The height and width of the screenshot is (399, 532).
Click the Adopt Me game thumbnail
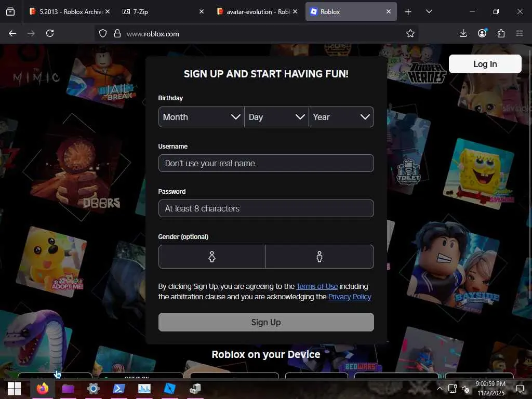click(x=51, y=261)
